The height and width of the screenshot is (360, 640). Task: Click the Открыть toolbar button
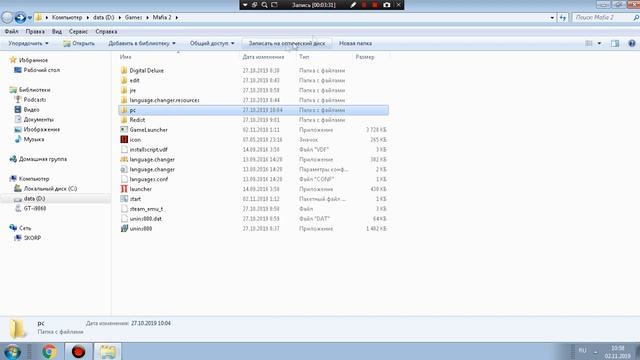[79, 43]
